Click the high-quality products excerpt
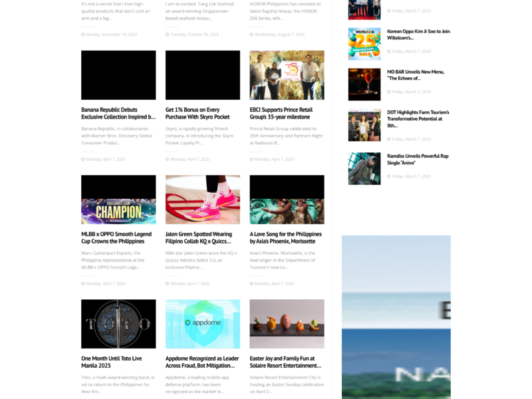This screenshot has height=399, width=532. point(116,11)
